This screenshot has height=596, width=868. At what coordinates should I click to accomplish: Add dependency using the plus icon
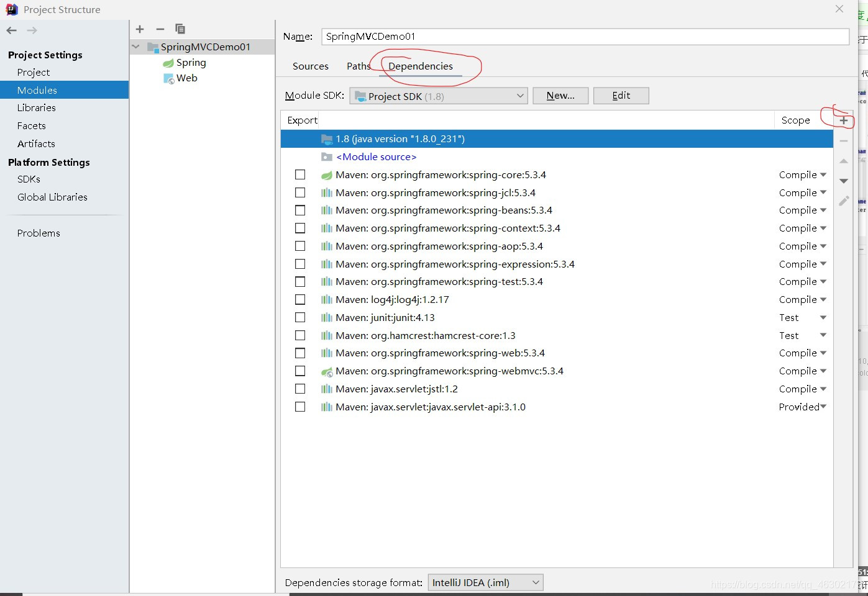[844, 120]
